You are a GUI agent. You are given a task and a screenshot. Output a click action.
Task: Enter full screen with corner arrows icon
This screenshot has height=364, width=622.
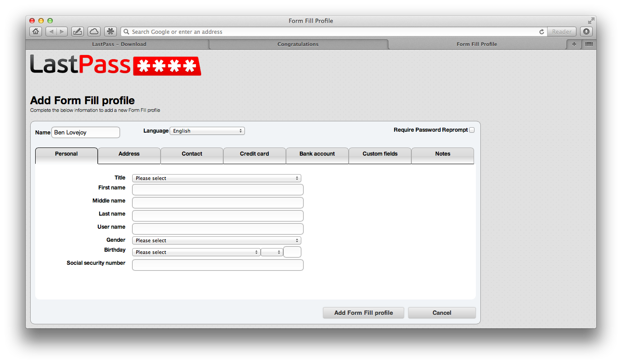click(x=591, y=21)
